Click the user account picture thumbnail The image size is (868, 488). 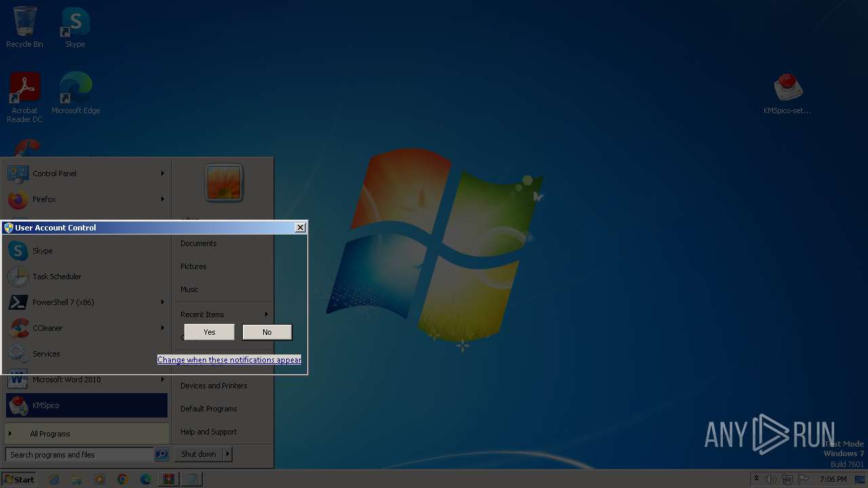224,182
